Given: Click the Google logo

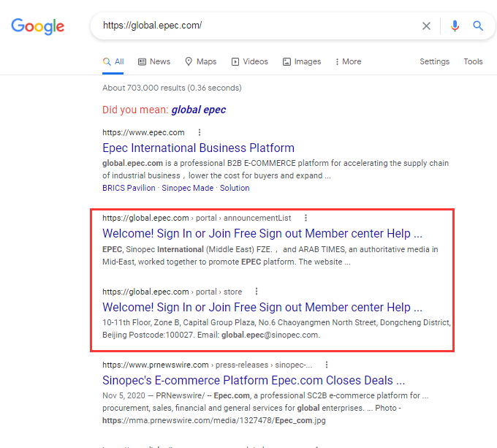Looking at the screenshot, I should click(x=38, y=26).
